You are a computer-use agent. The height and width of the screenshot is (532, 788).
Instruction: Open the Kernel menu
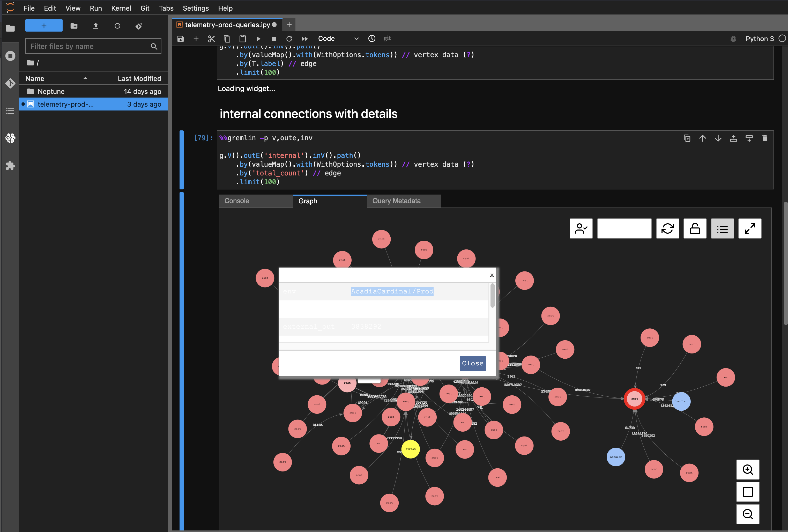pos(121,8)
